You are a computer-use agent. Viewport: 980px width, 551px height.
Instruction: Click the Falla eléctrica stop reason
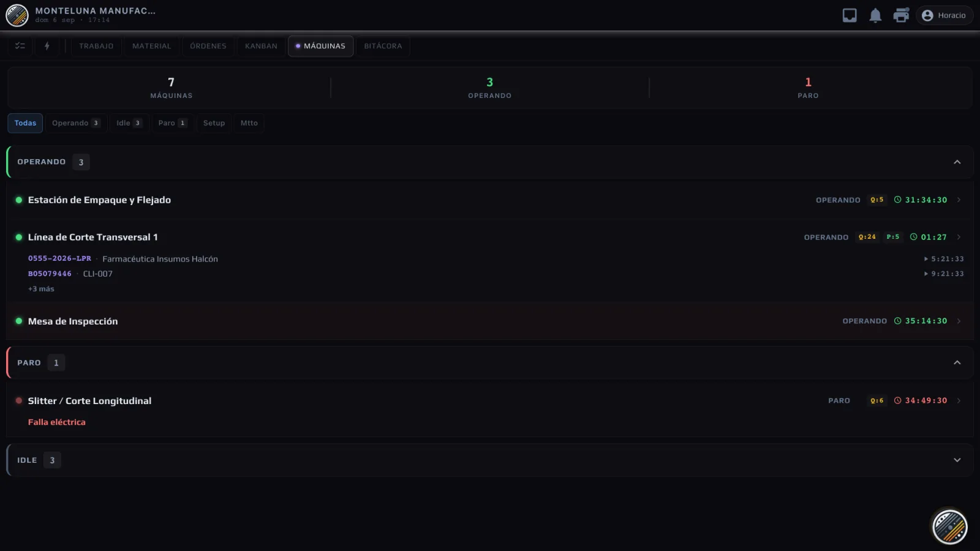(x=56, y=422)
